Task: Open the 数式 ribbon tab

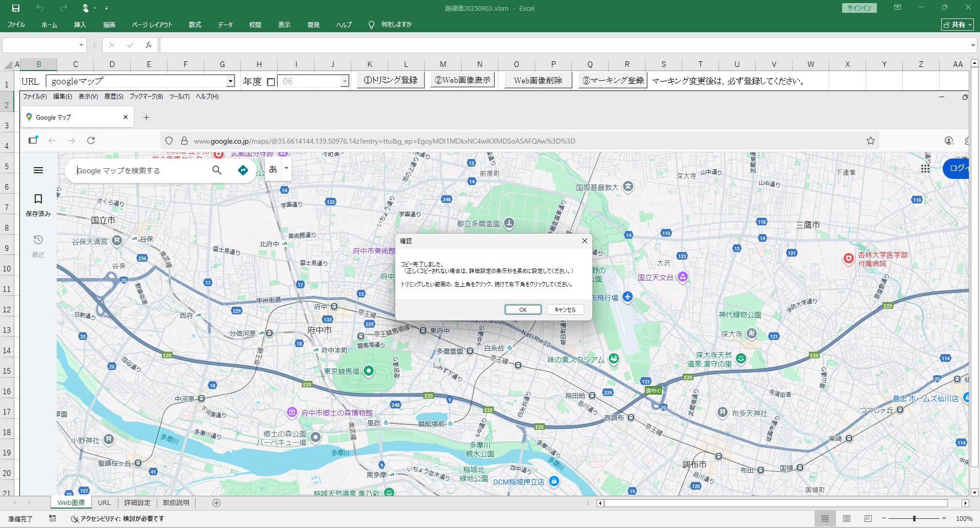Action: 195,25
